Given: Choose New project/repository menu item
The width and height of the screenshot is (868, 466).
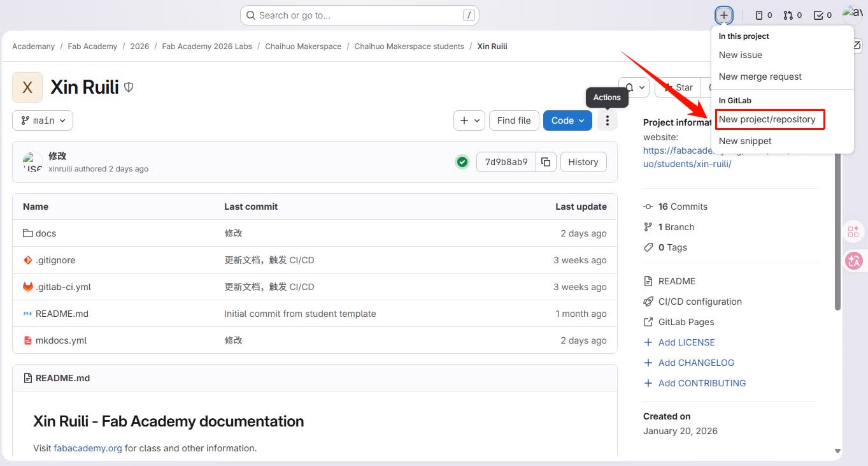Looking at the screenshot, I should (767, 119).
